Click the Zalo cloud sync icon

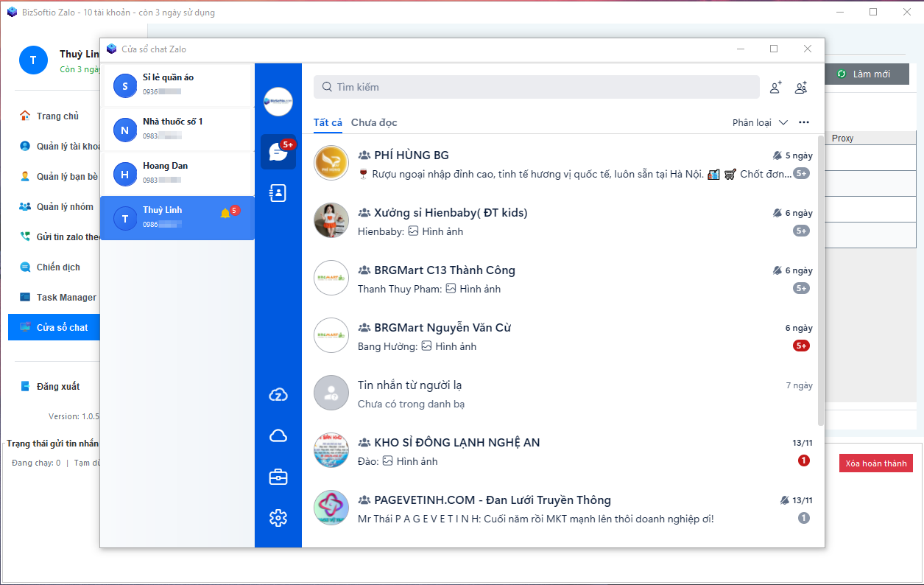click(278, 394)
